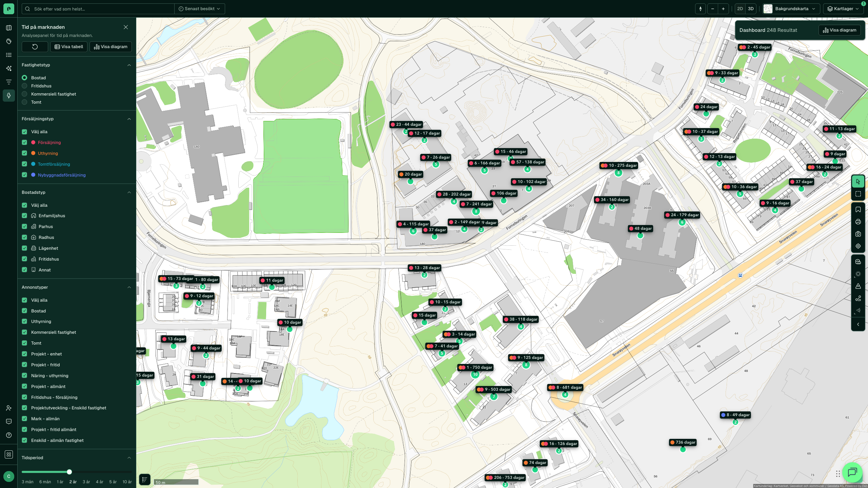The height and width of the screenshot is (488, 868).
Task: Select the rectangle selection tool on map toolbar
Action: tap(858, 194)
